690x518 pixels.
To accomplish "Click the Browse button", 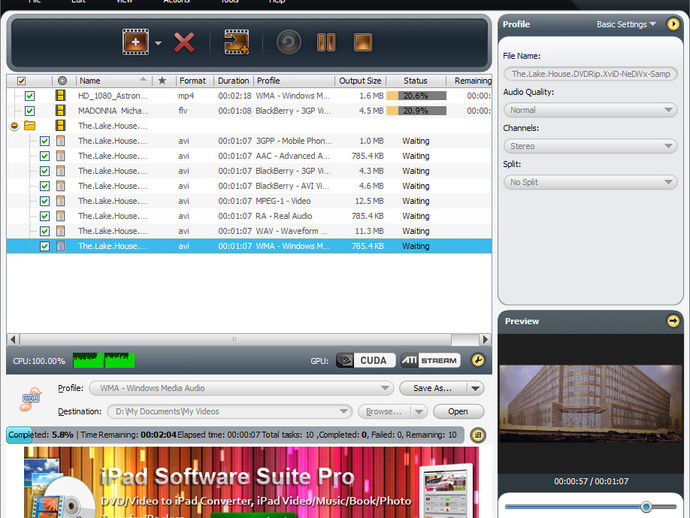I will click(x=384, y=411).
